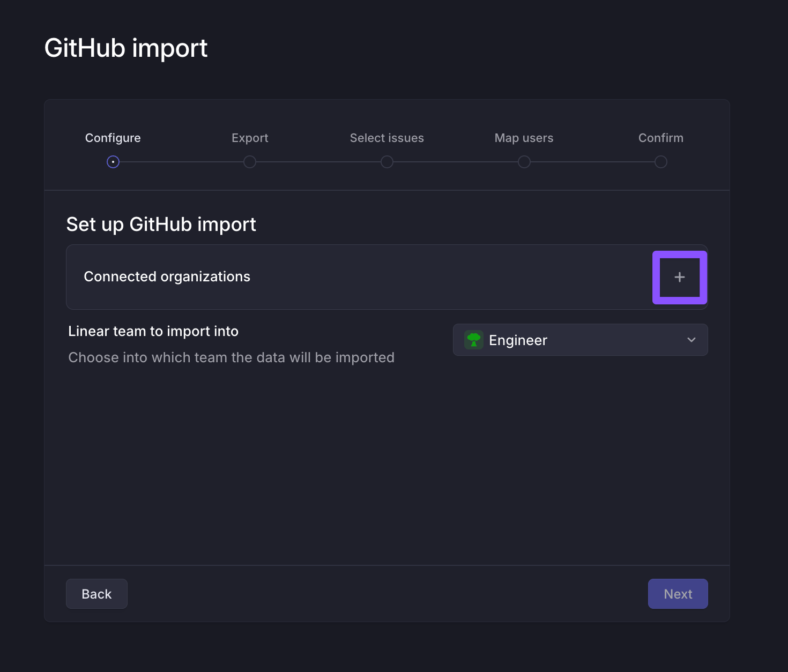788x672 pixels.
Task: Add a connected organization with plus icon
Action: click(x=679, y=277)
